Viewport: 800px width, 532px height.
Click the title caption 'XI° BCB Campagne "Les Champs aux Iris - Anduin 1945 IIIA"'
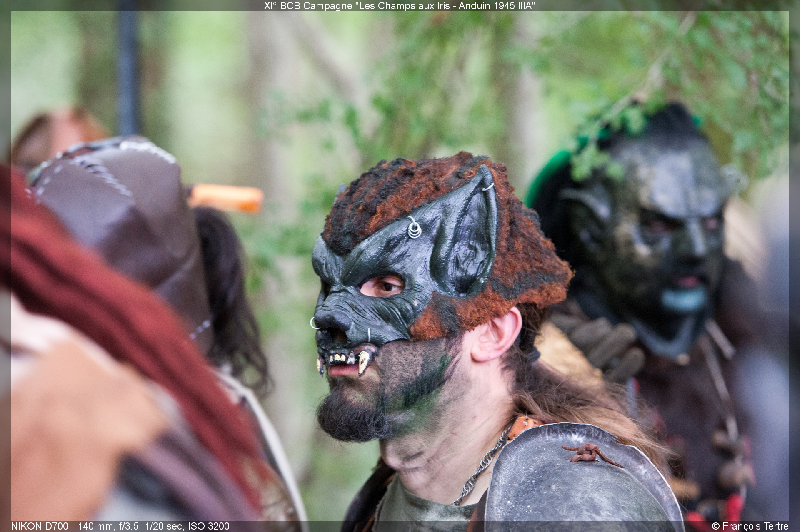400,5
